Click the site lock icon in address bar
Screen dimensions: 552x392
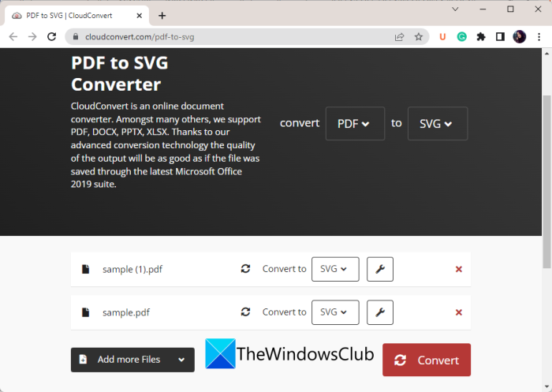coord(76,36)
